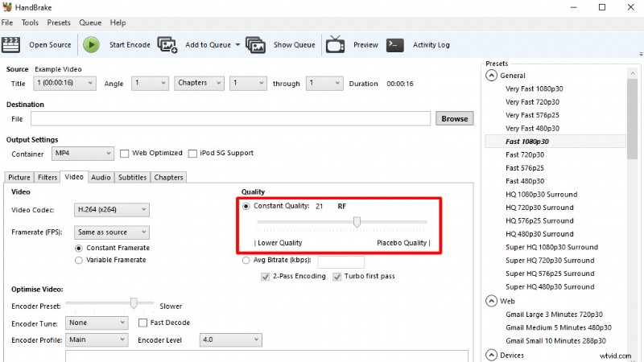
Task: Switch to the Chapters tab
Action: pos(168,177)
